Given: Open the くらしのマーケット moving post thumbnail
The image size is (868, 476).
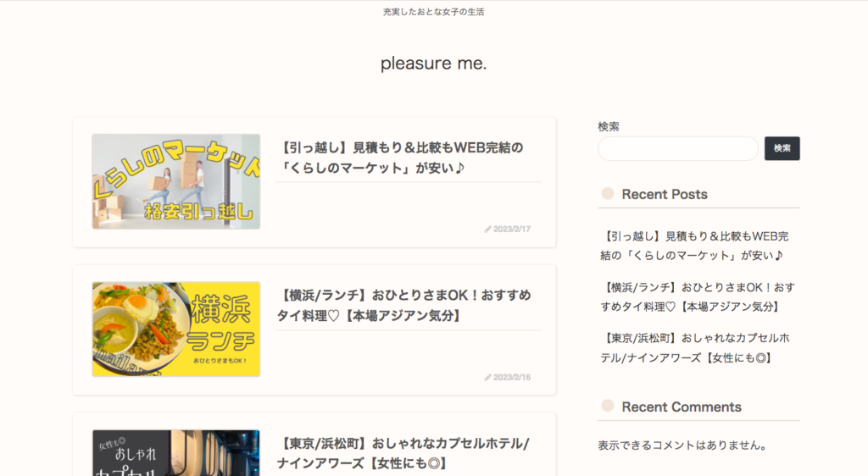Looking at the screenshot, I should pos(175,181).
